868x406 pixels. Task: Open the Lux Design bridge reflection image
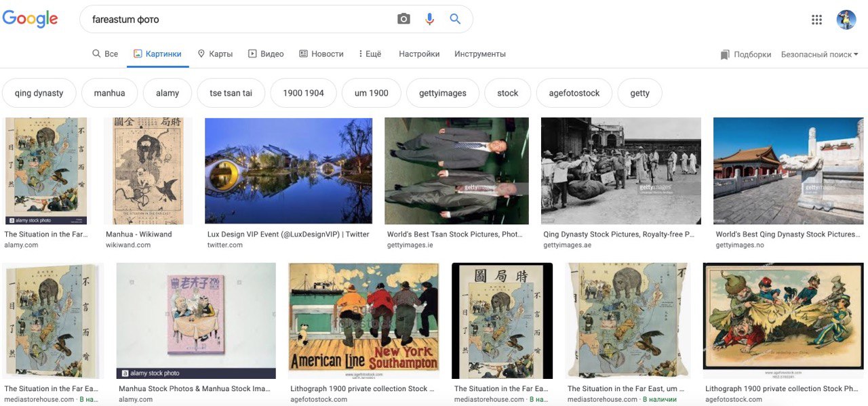click(288, 171)
